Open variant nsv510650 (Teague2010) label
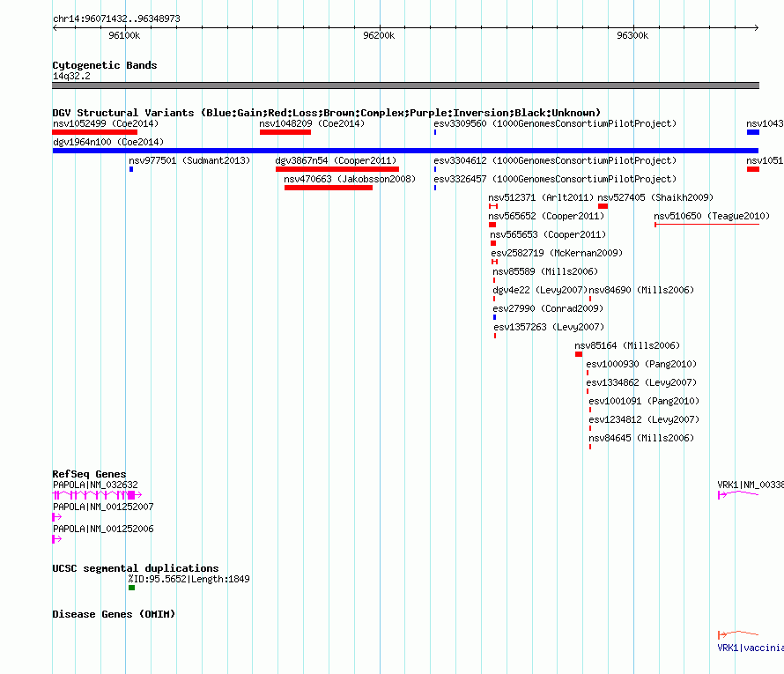The image size is (784, 674). pos(712,216)
